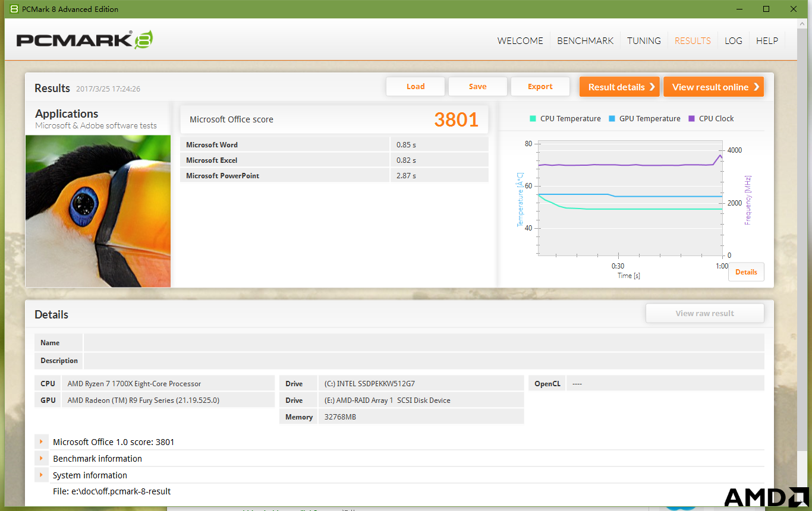Click the Save result button
This screenshot has height=511, width=812.
tap(478, 87)
